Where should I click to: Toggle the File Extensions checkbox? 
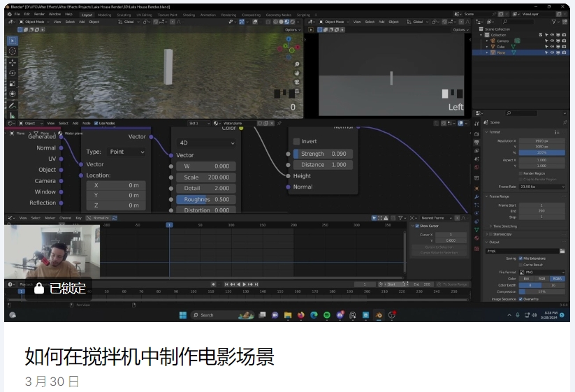pos(521,259)
